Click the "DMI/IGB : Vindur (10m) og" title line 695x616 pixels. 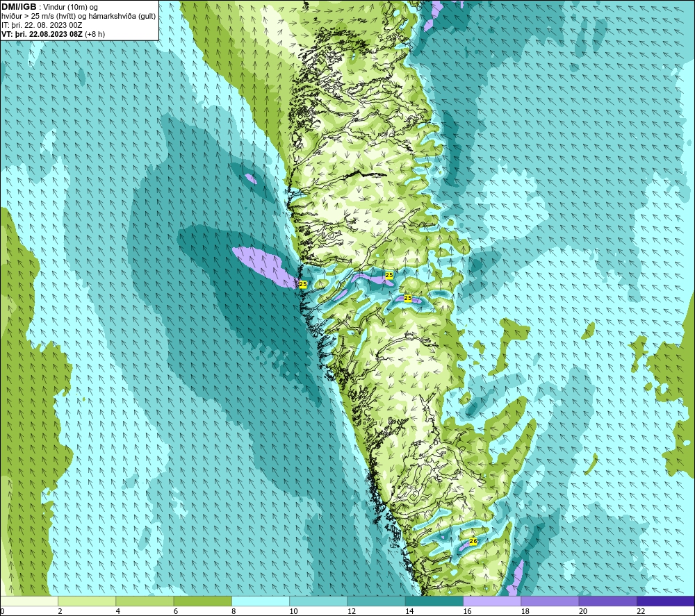[x=49, y=7]
